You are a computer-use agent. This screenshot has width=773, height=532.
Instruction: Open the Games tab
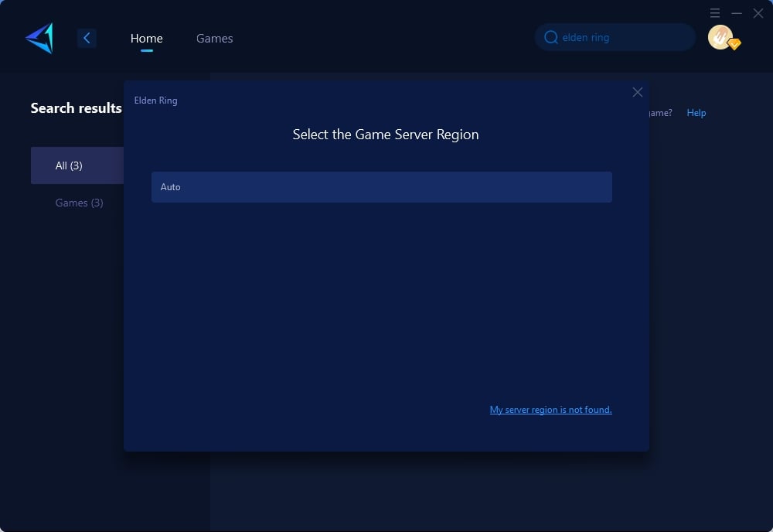tap(214, 38)
